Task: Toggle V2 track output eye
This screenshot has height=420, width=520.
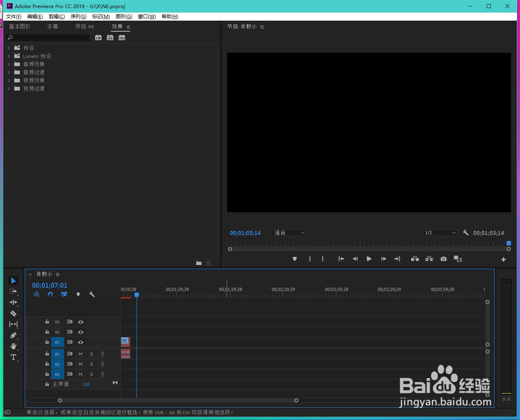Action: 80,332
